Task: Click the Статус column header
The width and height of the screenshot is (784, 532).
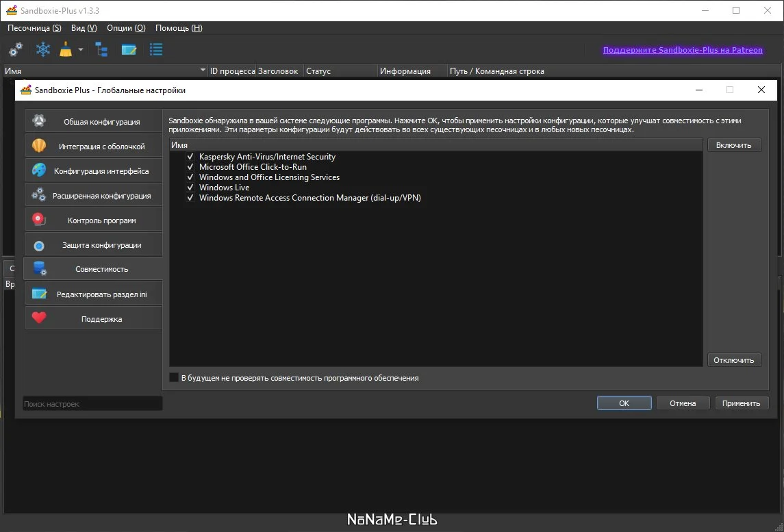Action: (340, 71)
